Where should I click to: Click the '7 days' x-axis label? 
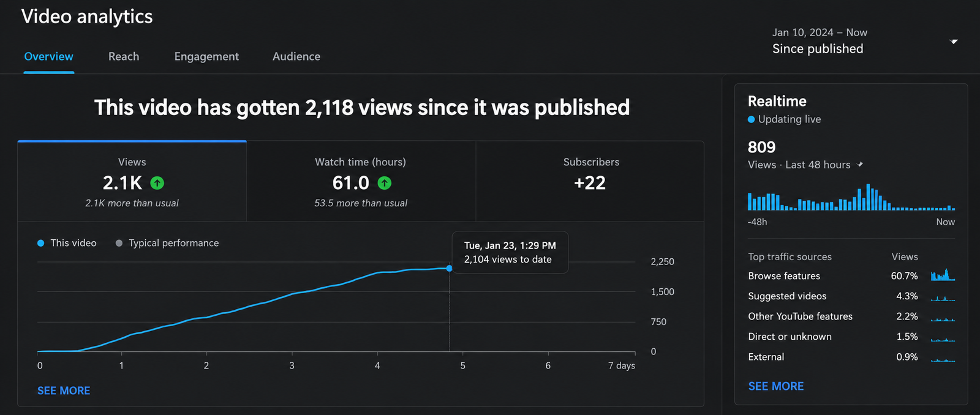622,365
